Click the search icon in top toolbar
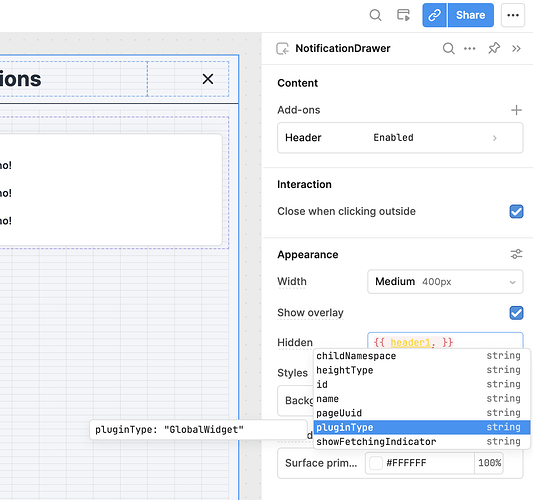Image resolution: width=533 pixels, height=500 pixels. [375, 15]
